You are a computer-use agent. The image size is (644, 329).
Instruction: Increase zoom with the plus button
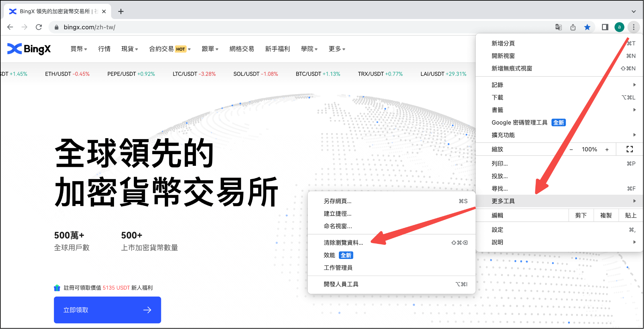[607, 149]
